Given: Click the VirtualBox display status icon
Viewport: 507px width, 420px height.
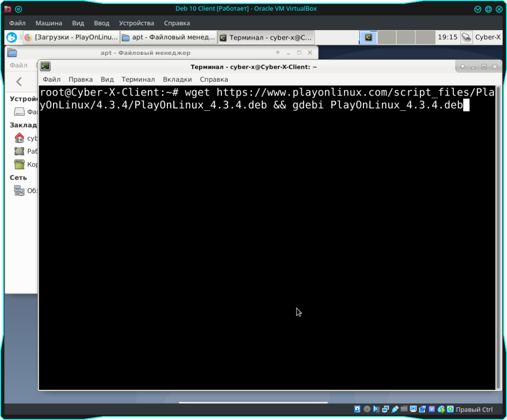Looking at the screenshot, I should (413, 409).
